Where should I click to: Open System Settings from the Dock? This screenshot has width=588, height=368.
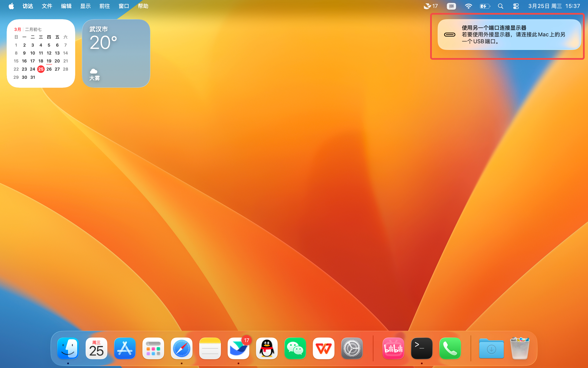352,348
